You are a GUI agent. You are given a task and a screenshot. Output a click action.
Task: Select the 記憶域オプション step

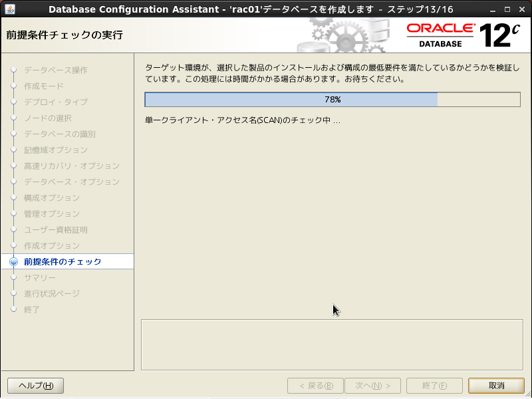[x=56, y=150]
